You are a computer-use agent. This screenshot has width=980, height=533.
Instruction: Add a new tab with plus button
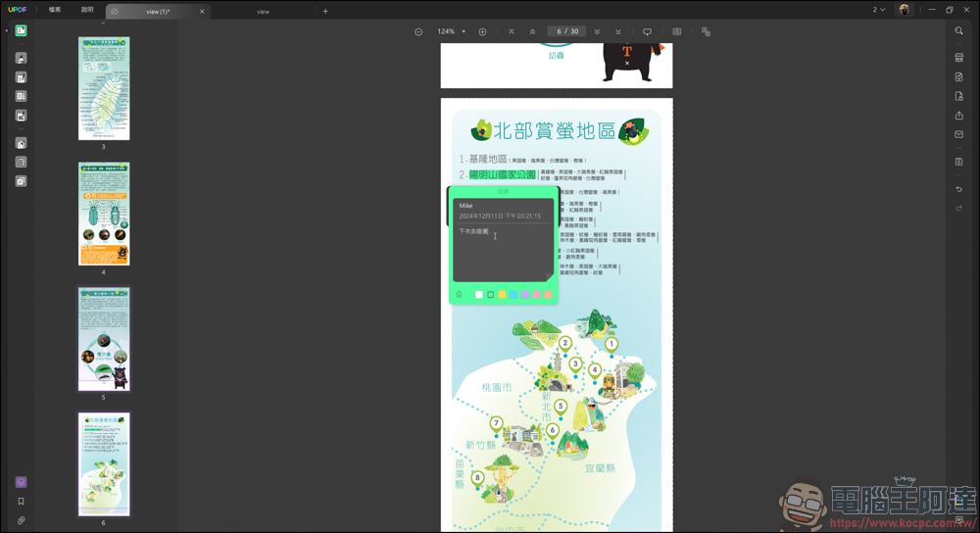[325, 11]
